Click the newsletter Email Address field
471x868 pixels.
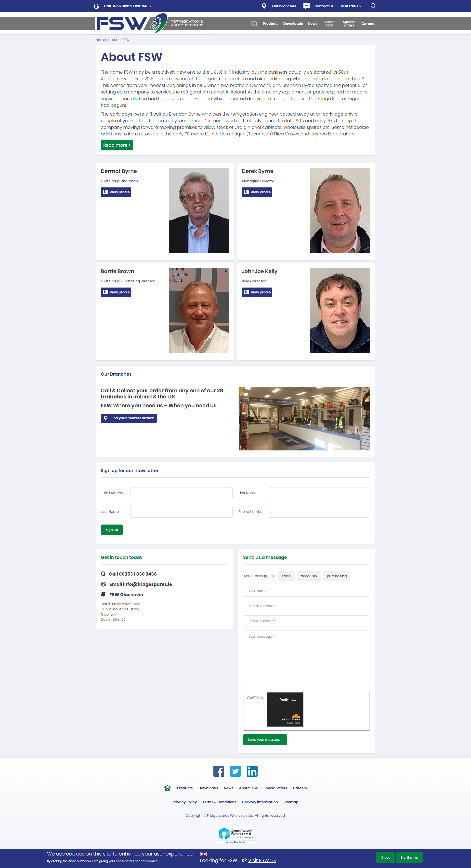tap(181, 493)
